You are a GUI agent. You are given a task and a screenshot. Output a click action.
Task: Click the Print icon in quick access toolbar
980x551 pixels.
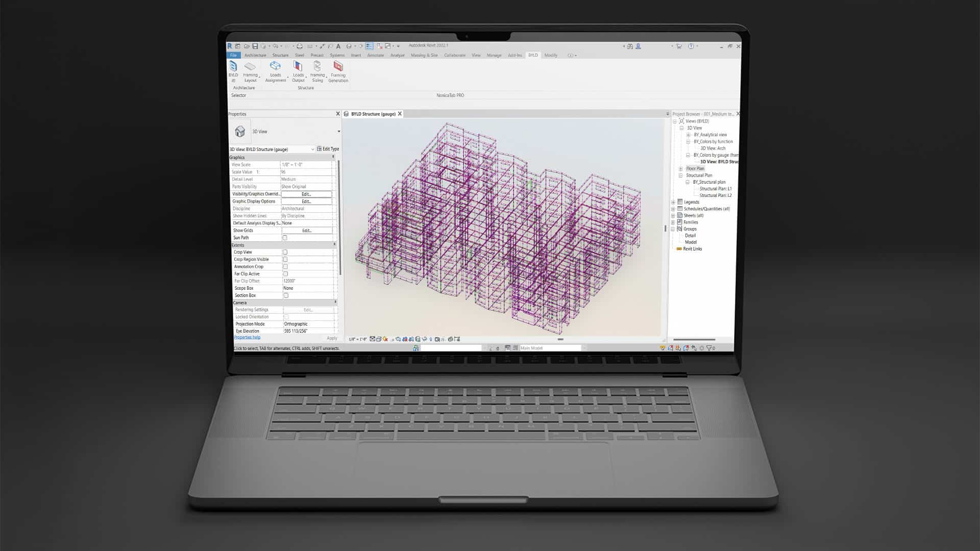coord(300,46)
